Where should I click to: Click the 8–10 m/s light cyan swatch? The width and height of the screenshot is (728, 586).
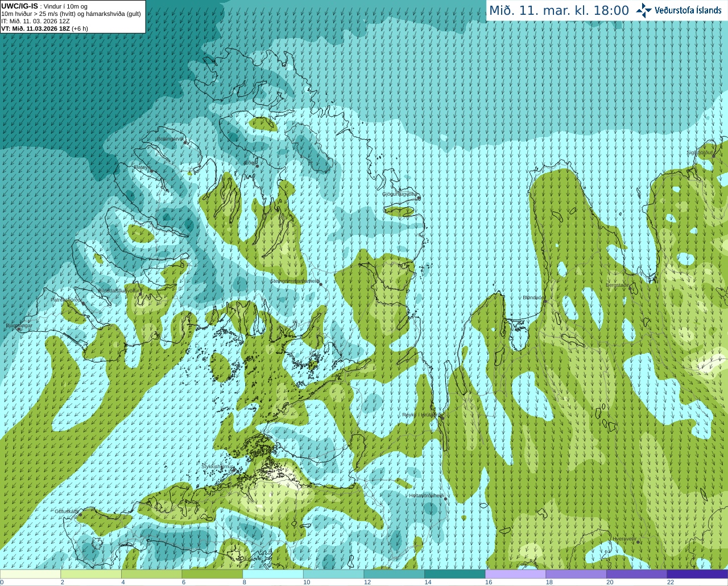273,574
